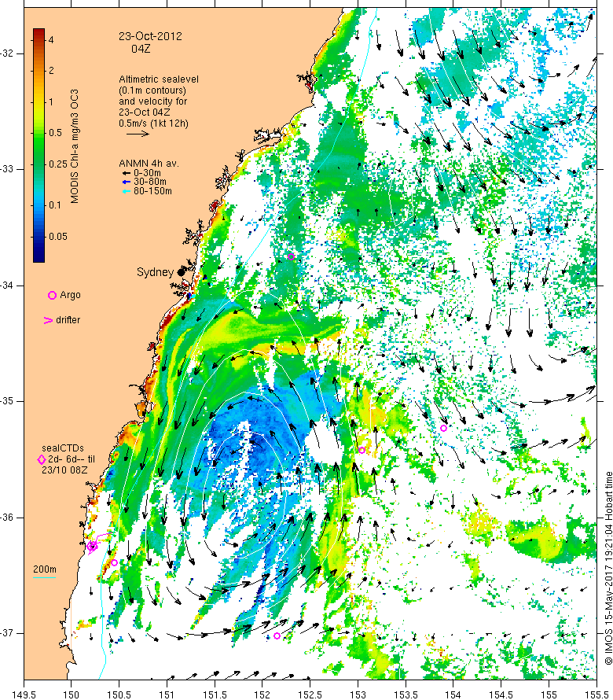This screenshot has height=700, width=613.
Task: Click the 'ANMN 4h av.' label
Action: coord(149,164)
